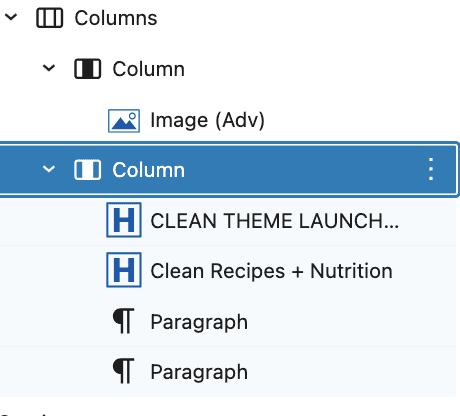Collapse the selected Column block
Viewport: 460px width, 416px height.
(x=49, y=169)
